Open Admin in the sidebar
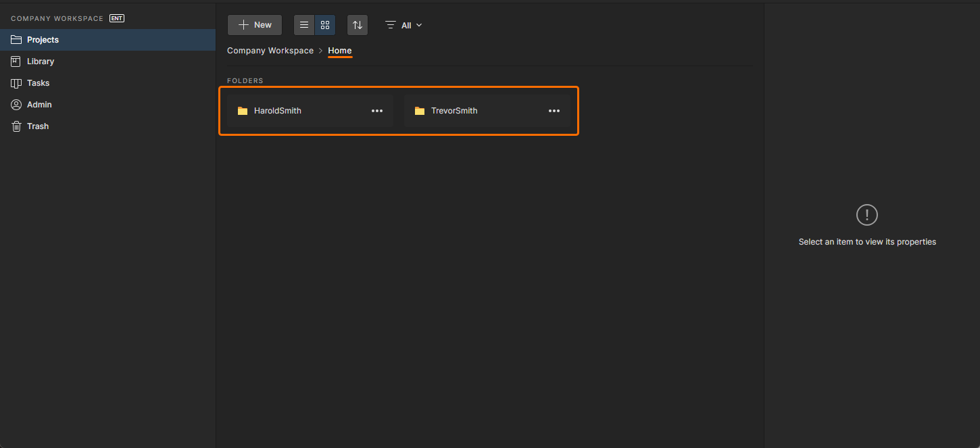980x448 pixels. [x=108, y=105]
